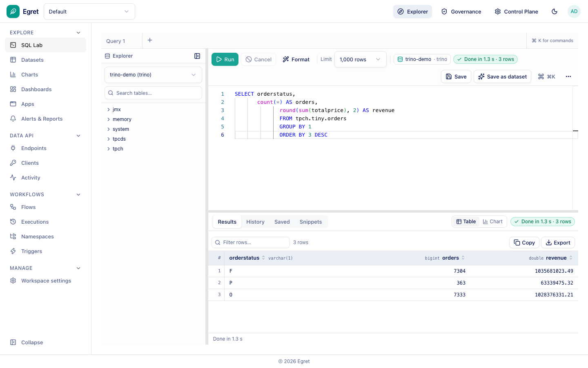
Task: Format the SQL query
Action: (296, 59)
